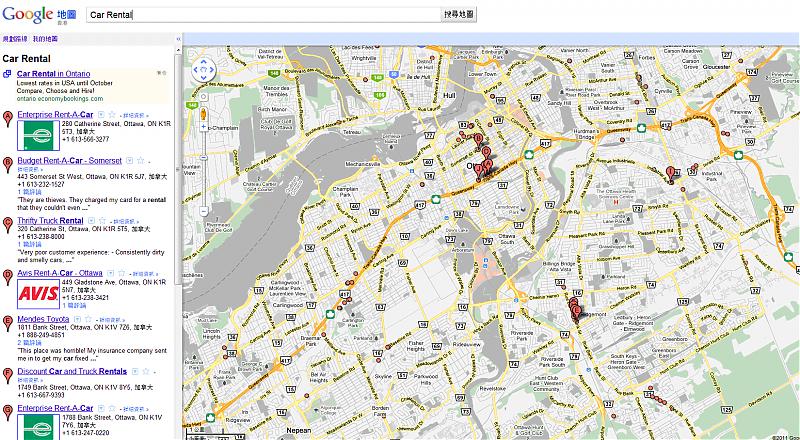Open Budget Rent-A-Car - Somerset link

point(69,161)
